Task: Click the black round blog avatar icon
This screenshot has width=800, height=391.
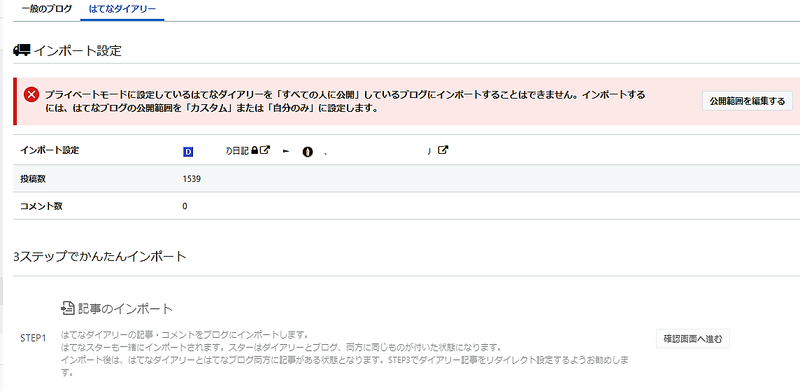Action: tap(307, 152)
